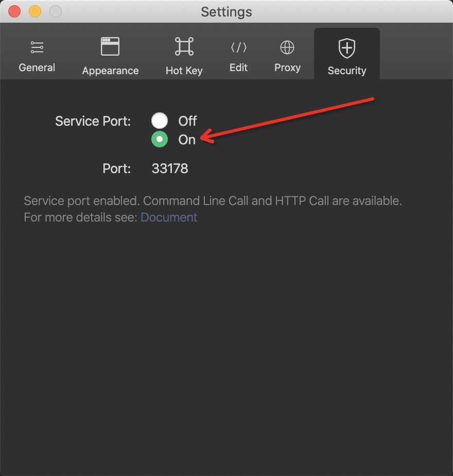This screenshot has width=453, height=476.
Task: Open the Document link
Action: click(169, 217)
